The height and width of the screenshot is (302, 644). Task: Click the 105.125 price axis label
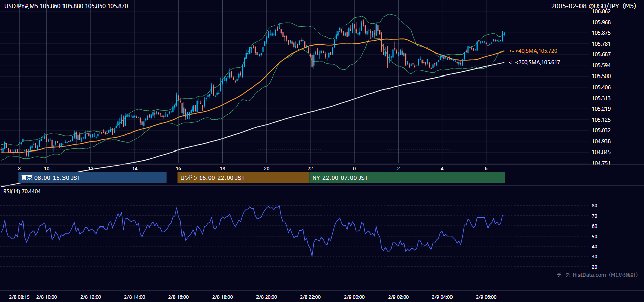(x=601, y=120)
